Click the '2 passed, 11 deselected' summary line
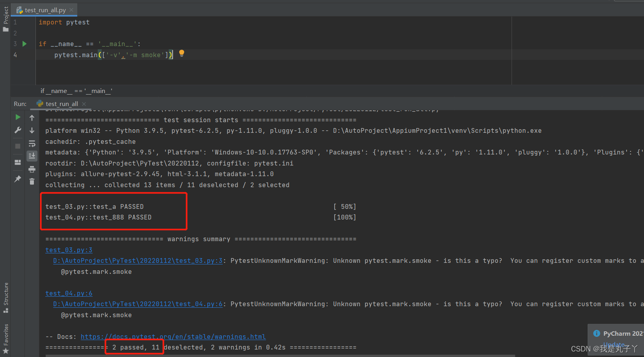 pos(201,347)
